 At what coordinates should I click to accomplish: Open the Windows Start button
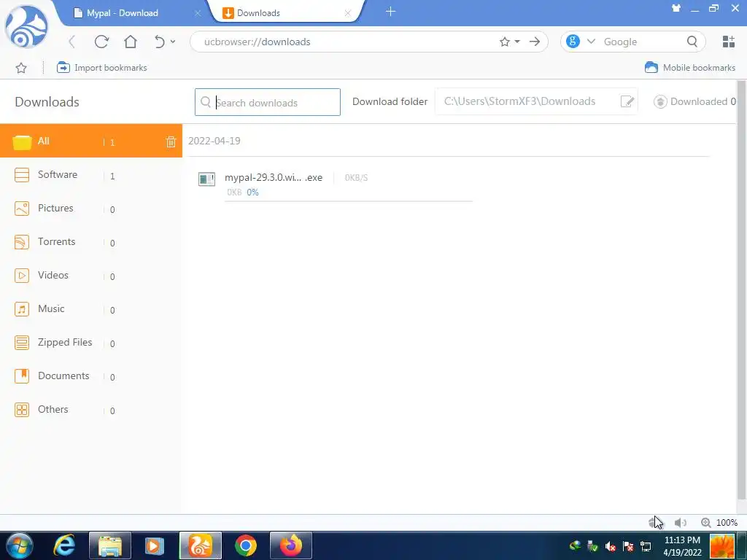point(19,545)
